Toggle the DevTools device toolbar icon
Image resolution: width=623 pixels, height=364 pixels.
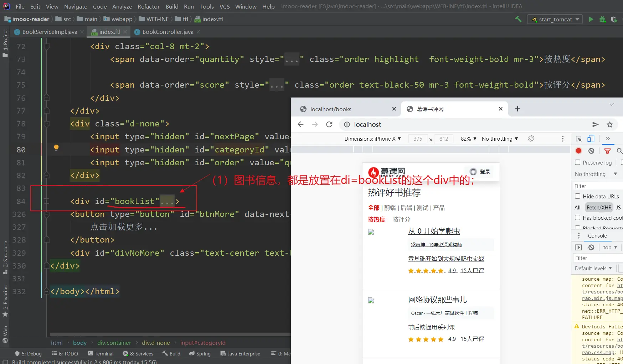click(591, 139)
